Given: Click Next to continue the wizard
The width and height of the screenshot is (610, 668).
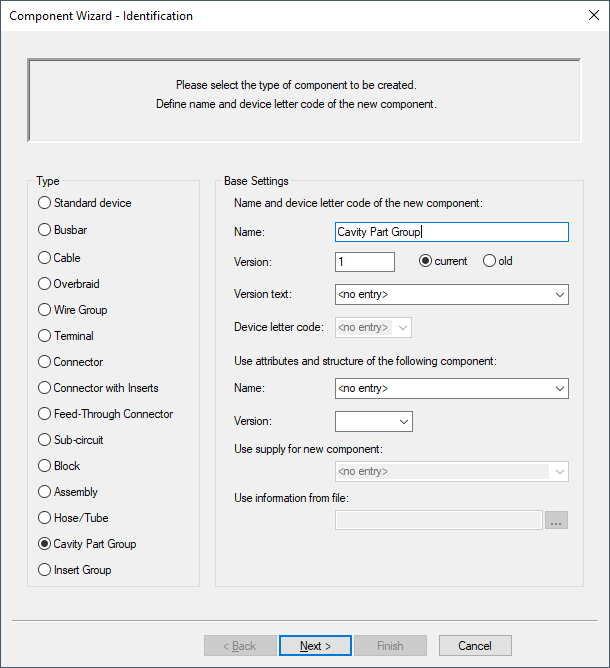Looking at the screenshot, I should tap(315, 646).
